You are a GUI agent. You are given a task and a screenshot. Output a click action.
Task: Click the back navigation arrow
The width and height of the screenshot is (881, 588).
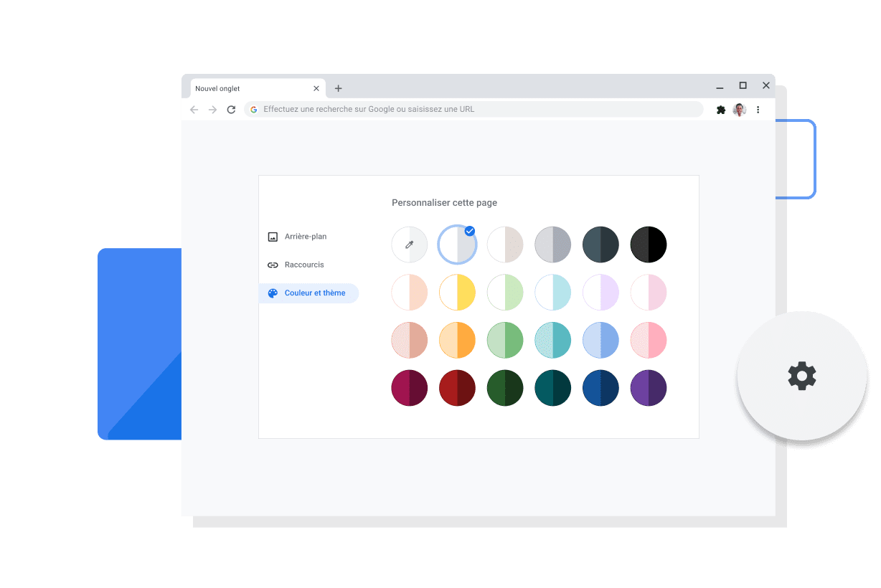tap(194, 109)
